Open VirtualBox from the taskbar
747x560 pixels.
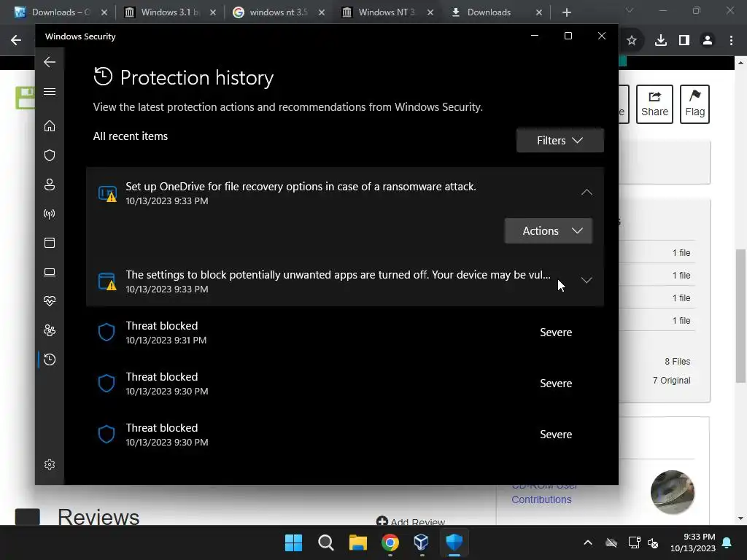coord(422,542)
